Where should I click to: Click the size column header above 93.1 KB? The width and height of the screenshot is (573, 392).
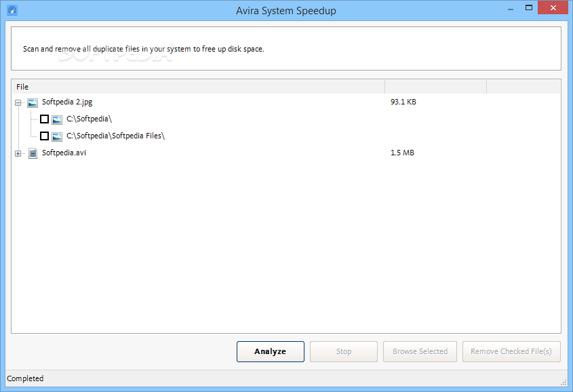pyautogui.click(x=435, y=87)
